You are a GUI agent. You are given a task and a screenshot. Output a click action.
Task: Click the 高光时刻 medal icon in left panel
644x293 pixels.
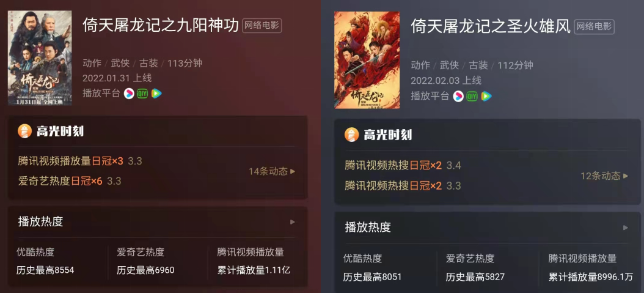(x=24, y=131)
